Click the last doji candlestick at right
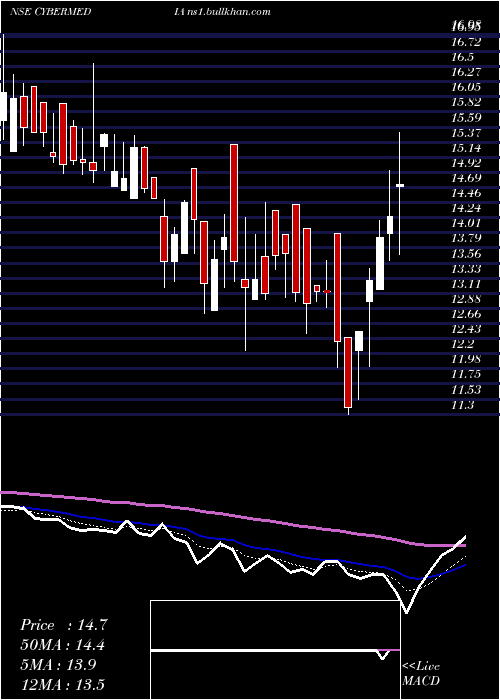The image size is (500, 700). click(400, 185)
